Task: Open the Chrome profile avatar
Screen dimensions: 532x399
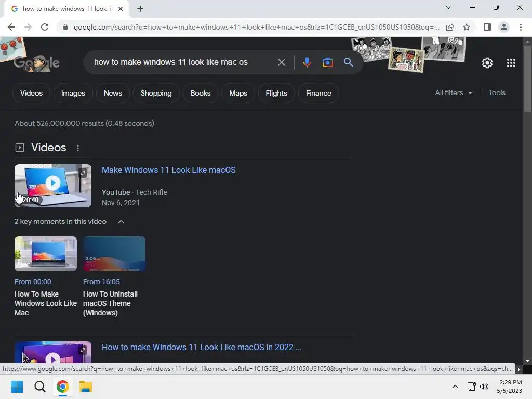Action: [504, 27]
